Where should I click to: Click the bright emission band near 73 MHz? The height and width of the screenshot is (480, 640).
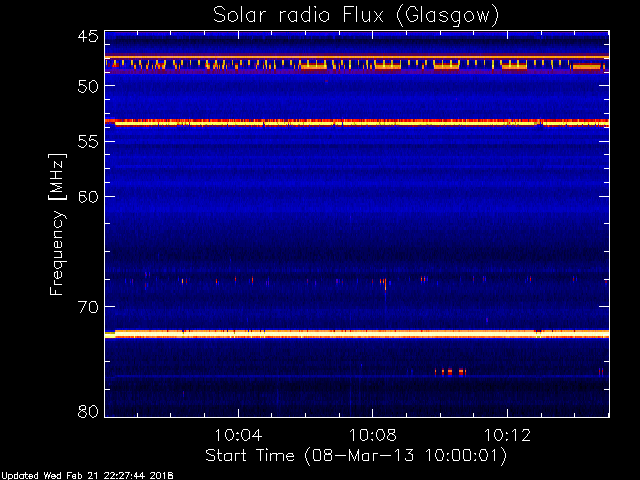357,334
